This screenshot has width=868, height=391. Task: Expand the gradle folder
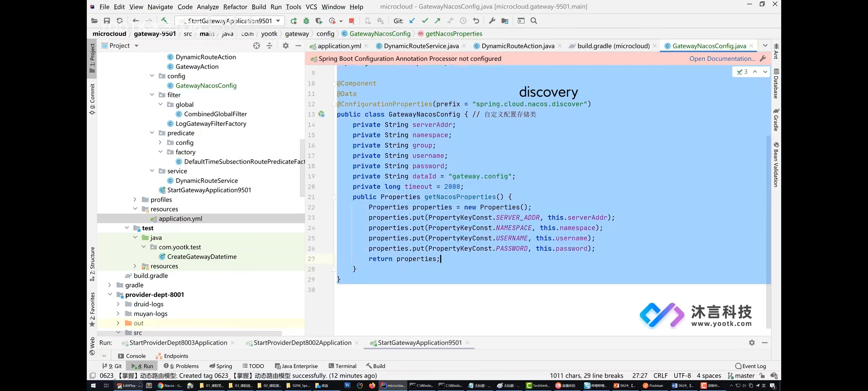click(110, 285)
